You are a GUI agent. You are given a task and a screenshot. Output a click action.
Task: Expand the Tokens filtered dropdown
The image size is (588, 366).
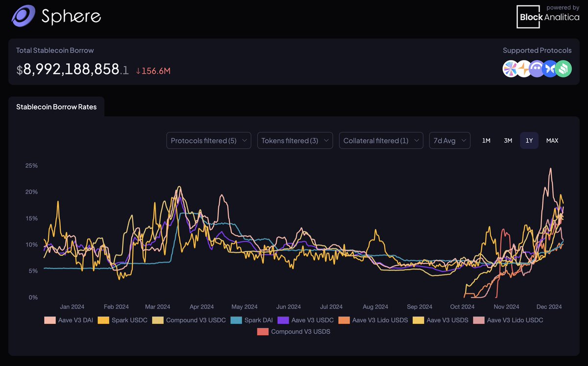point(295,140)
